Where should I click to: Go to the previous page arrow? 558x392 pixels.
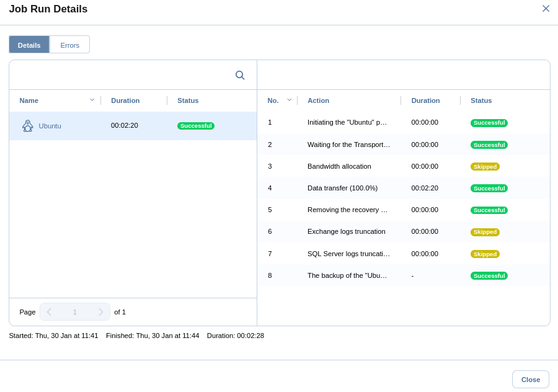(x=49, y=312)
